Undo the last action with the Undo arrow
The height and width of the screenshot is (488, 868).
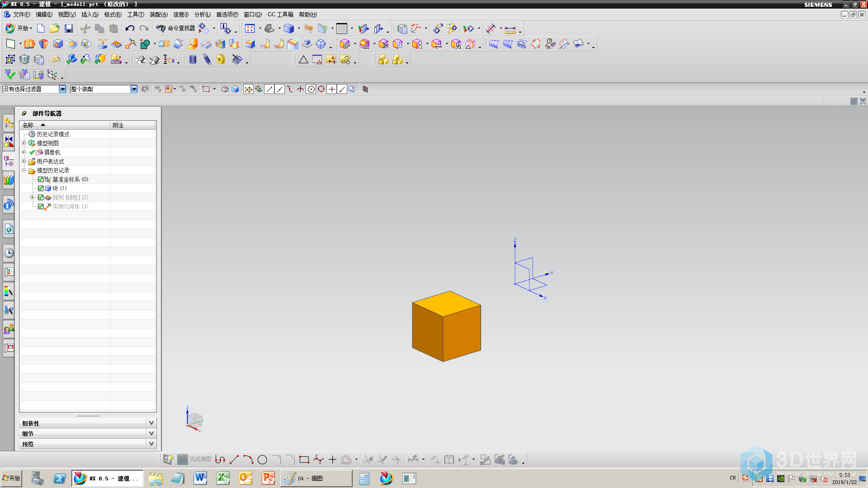pos(130,28)
